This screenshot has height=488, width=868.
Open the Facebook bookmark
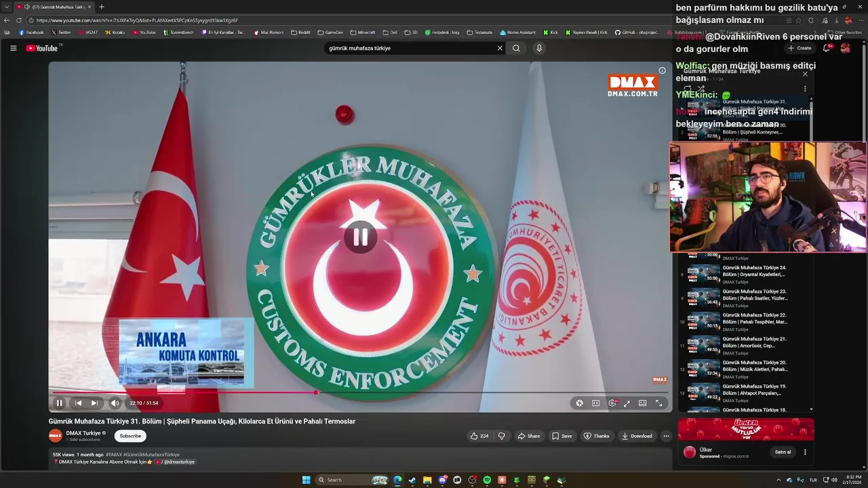coord(31,32)
